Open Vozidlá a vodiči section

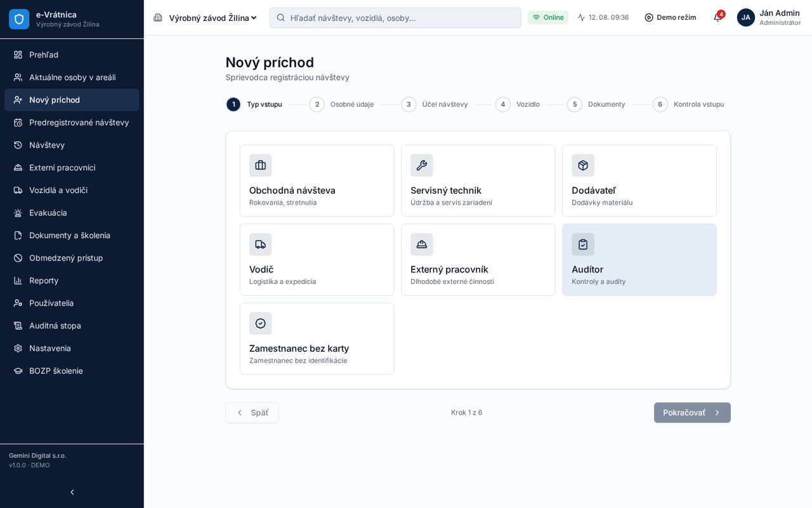pos(72,190)
